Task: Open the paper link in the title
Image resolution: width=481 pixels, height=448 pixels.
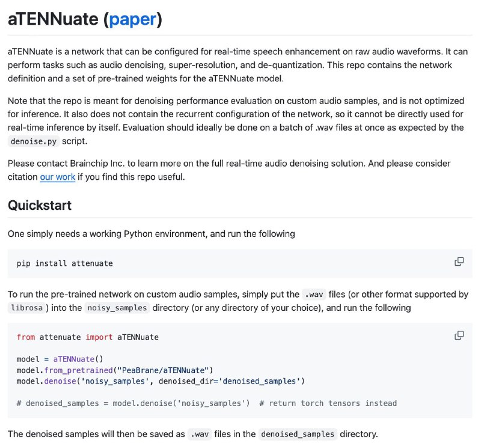Action: coord(133,19)
